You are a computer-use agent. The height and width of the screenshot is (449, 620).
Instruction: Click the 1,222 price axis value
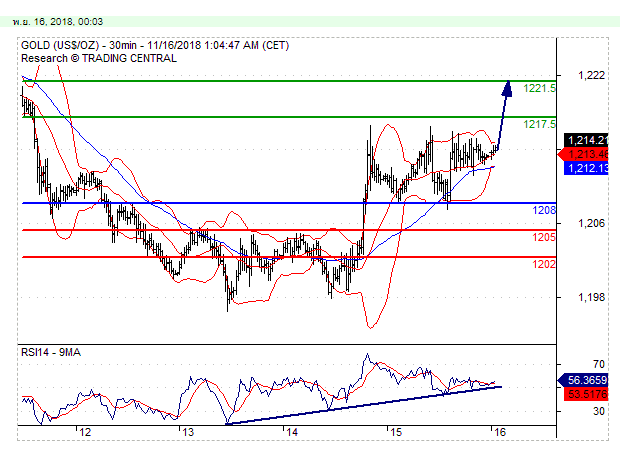(x=591, y=75)
